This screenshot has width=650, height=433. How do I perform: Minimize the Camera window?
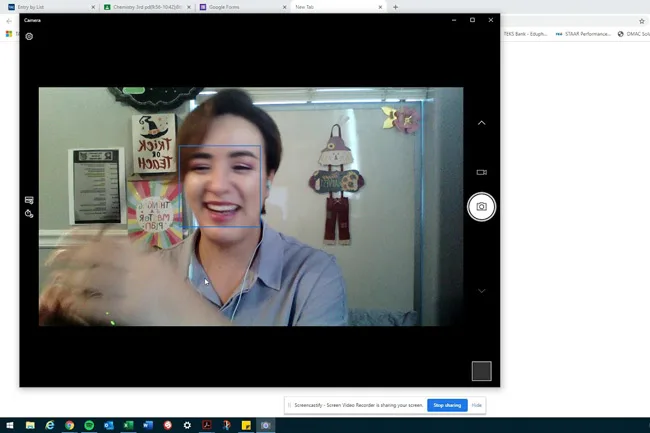454,20
